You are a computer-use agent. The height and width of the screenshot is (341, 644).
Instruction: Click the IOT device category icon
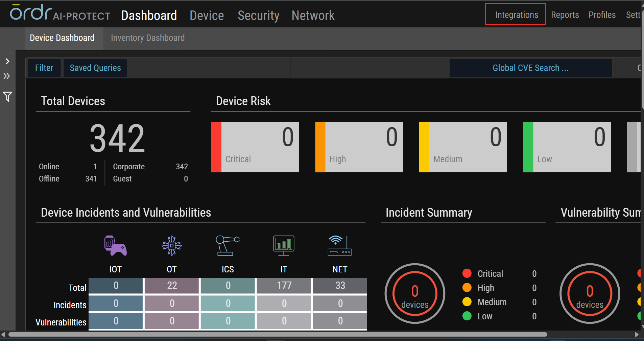click(x=115, y=246)
